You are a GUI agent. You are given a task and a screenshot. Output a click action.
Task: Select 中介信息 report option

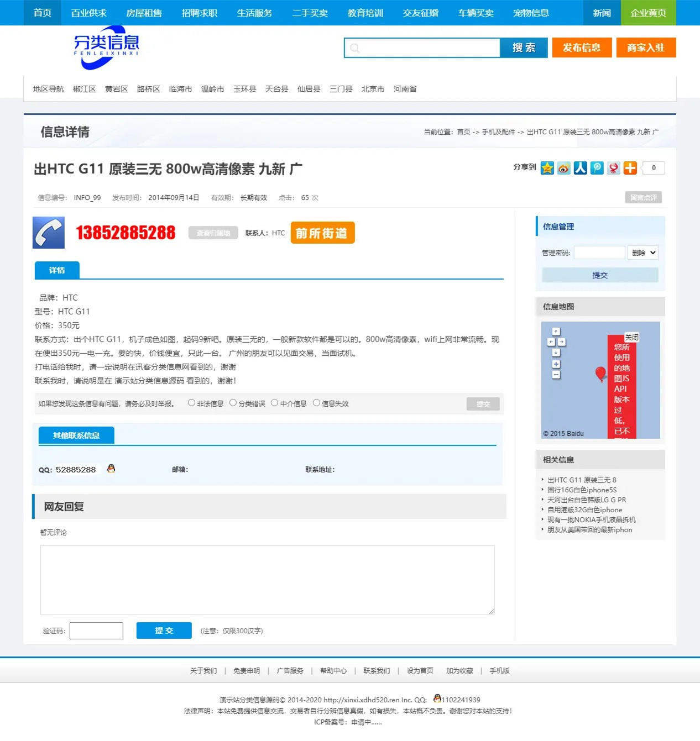point(274,403)
